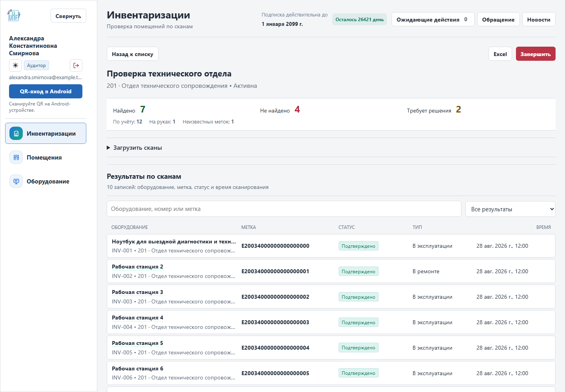565x392 pixels.
Task: Open the Рабочая станция 4 link
Action: 137,318
